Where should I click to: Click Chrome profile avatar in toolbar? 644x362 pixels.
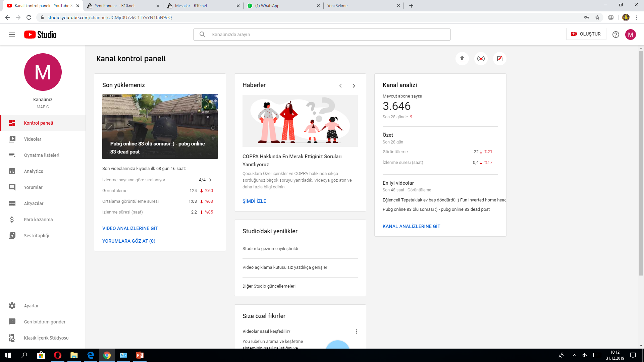[626, 17]
